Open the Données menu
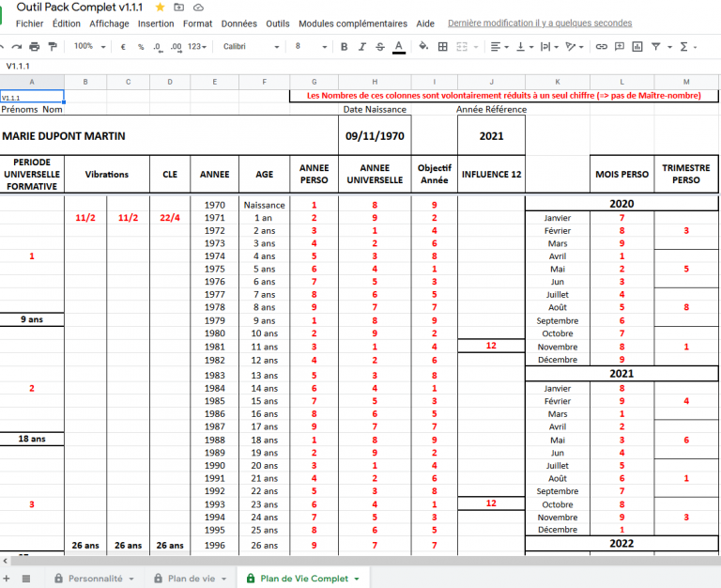 pos(239,23)
